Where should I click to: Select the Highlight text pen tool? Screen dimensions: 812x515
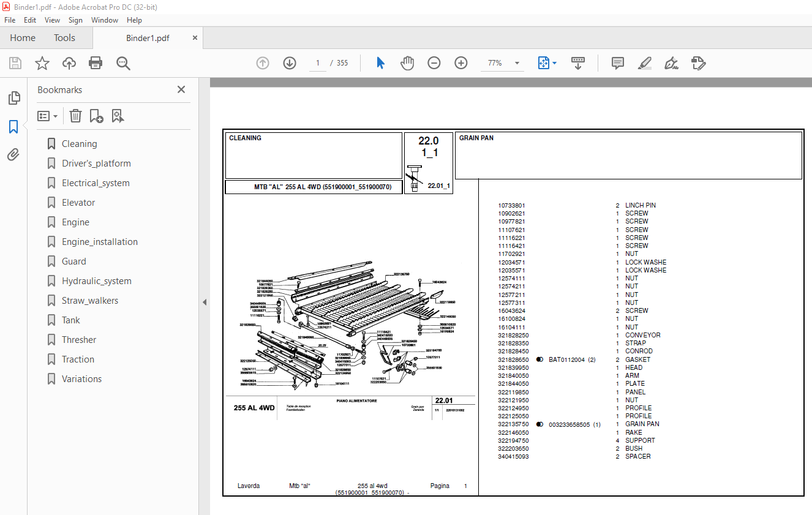click(x=644, y=63)
